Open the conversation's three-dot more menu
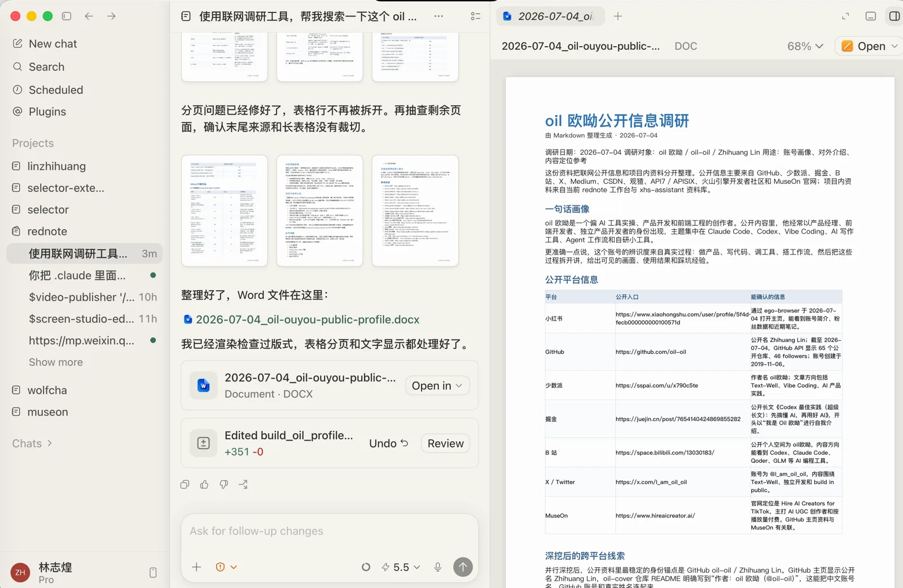Viewport: 903px width, 588px height. click(439, 16)
